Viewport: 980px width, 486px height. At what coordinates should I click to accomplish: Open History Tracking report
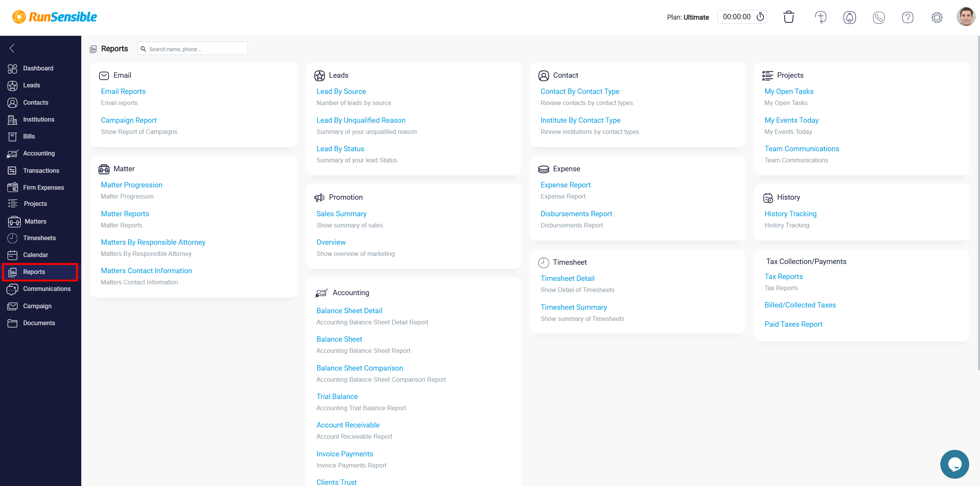click(x=791, y=214)
